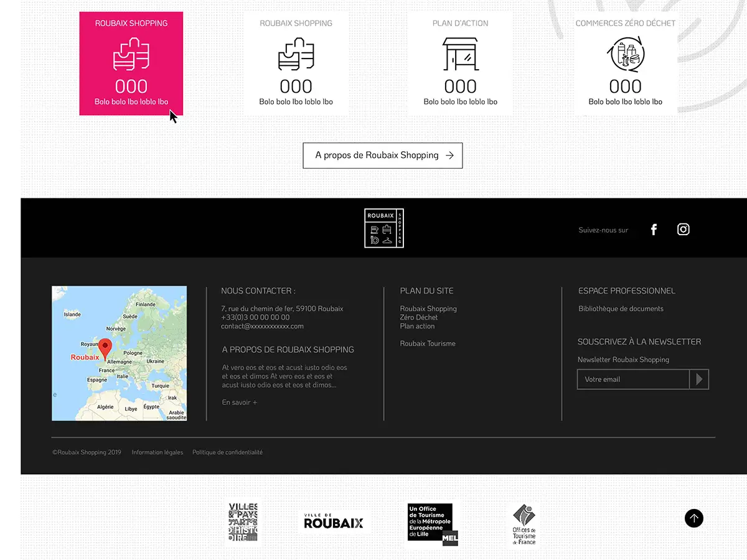747x560 pixels.
Task: Open the En savoir + link
Action: [240, 403]
